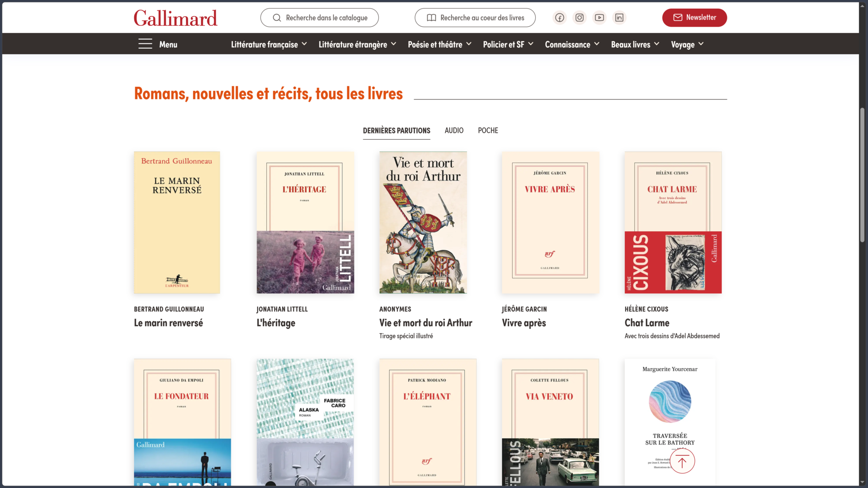The width and height of the screenshot is (868, 488).
Task: Open the Menu label
Action: (168, 44)
